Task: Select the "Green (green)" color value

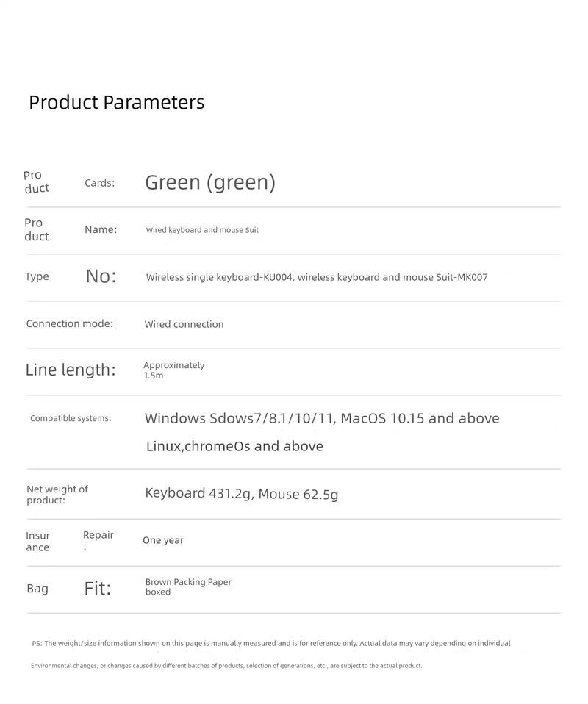Action: tap(209, 182)
